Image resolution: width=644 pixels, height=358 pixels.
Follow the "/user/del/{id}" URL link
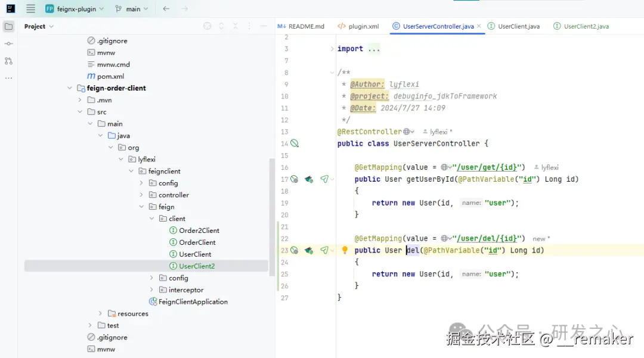click(487, 238)
